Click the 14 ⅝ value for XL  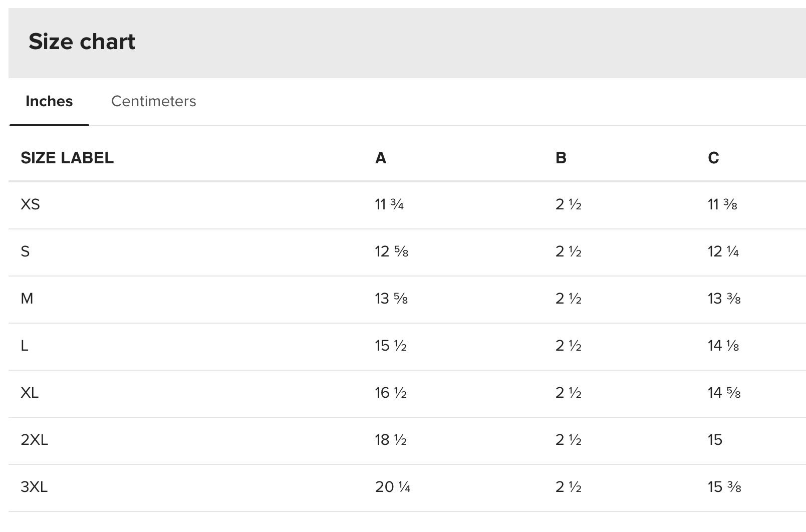724,393
